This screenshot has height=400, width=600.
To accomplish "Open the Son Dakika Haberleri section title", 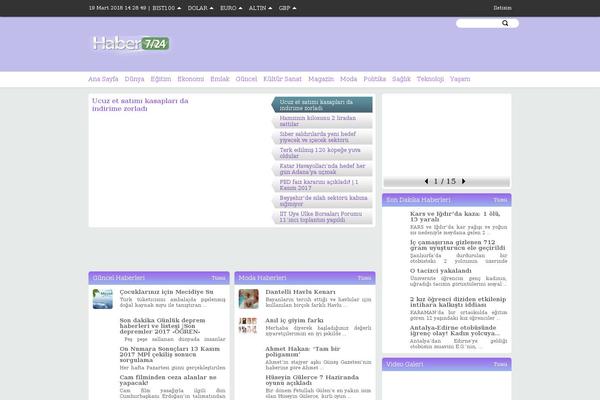I will [x=418, y=200].
